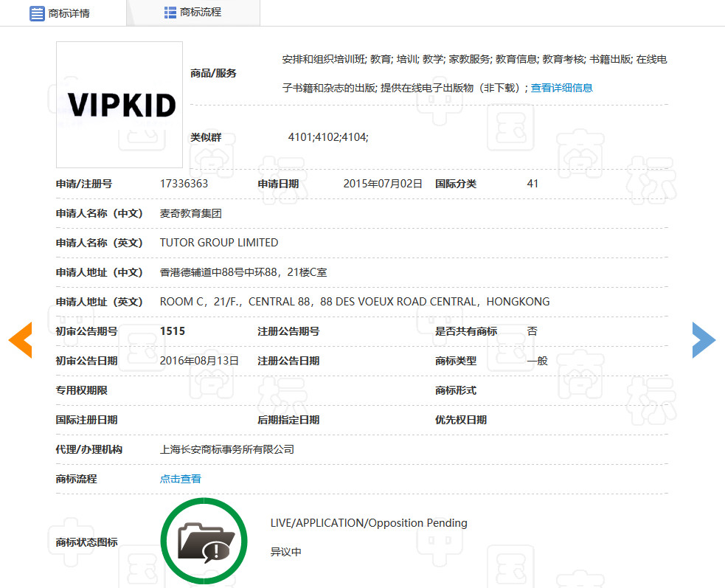Switch to the 商标流程 tab

(x=193, y=13)
